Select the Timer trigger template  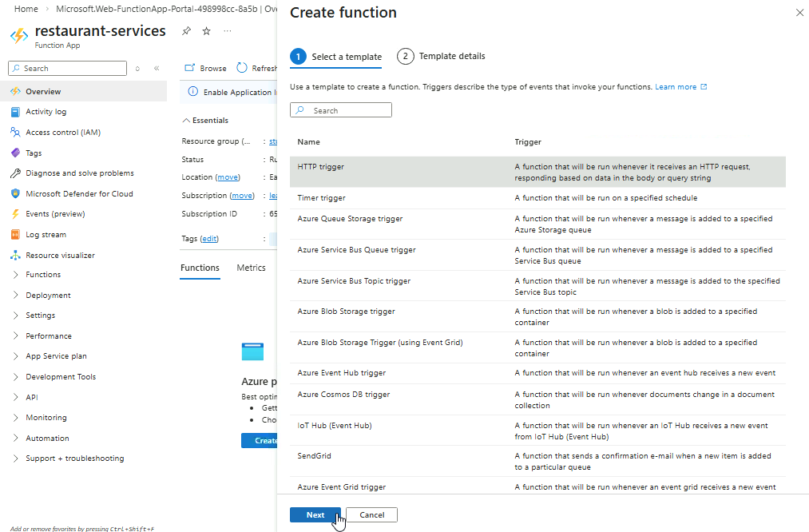pyautogui.click(x=321, y=198)
